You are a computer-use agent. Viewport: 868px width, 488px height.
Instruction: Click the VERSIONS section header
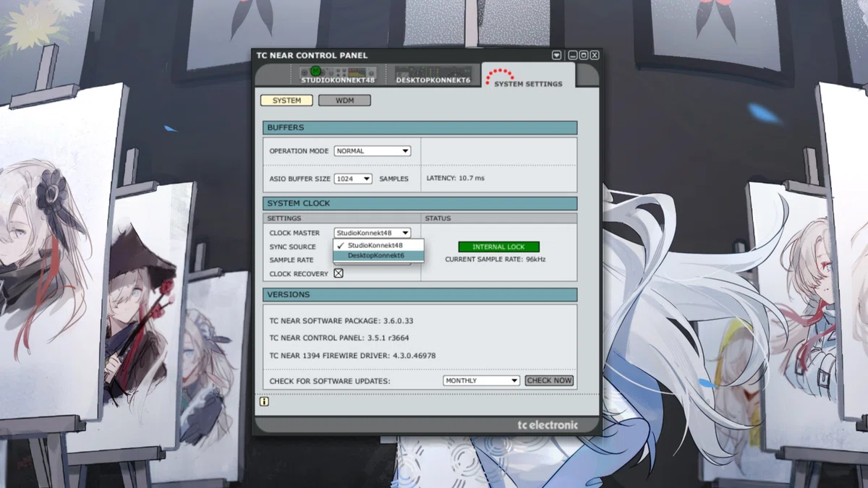coord(420,295)
